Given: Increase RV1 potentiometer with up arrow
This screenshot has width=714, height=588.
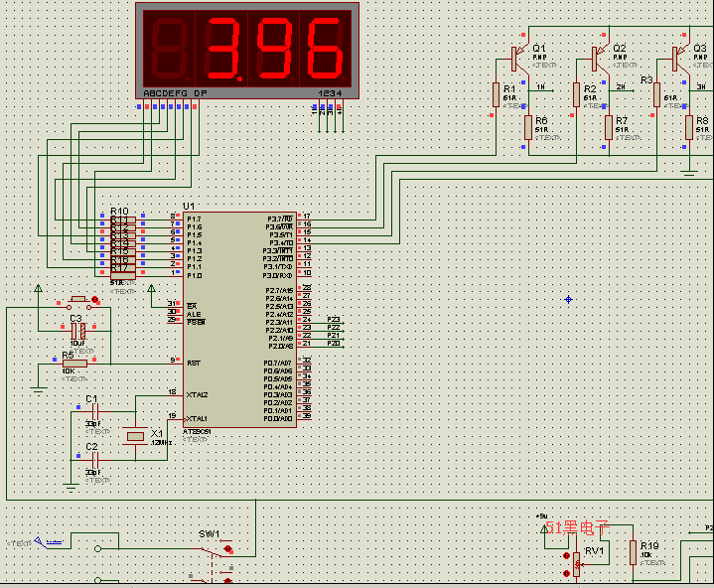Looking at the screenshot, I should [x=566, y=555].
